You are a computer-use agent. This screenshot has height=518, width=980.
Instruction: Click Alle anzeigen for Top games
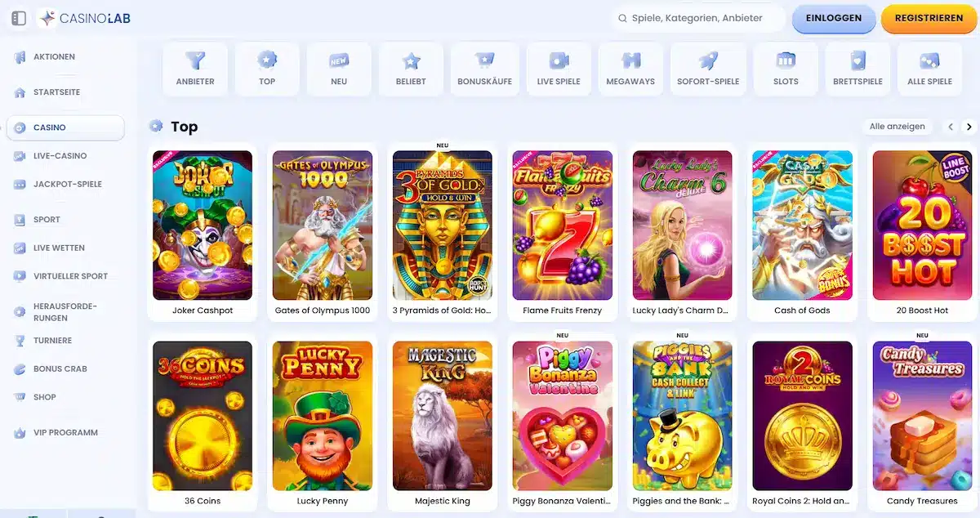point(897,127)
